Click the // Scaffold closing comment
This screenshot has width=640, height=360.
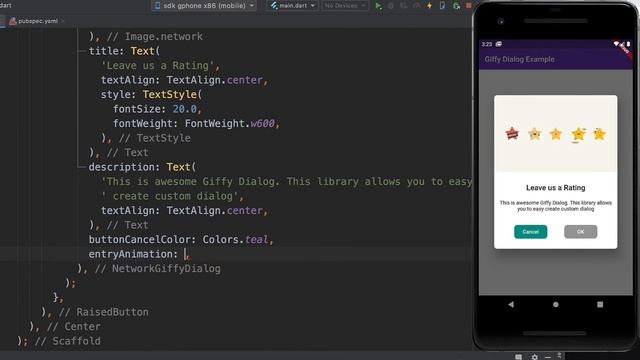[68, 341]
